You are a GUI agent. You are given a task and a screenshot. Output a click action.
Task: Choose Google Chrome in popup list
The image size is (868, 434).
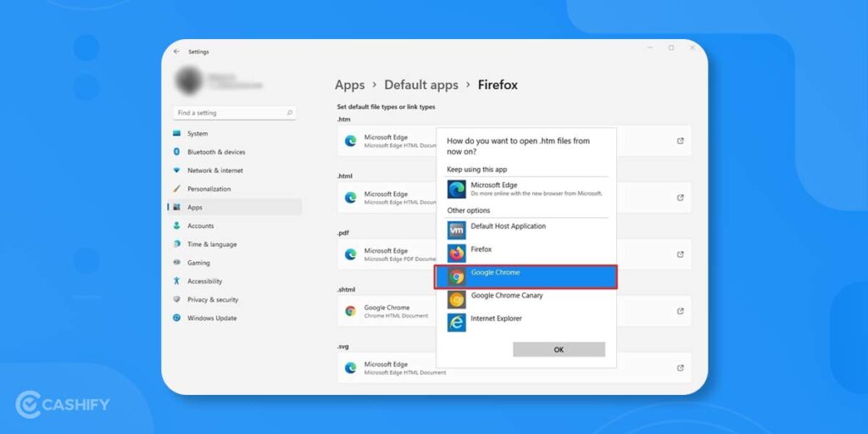coord(526,277)
